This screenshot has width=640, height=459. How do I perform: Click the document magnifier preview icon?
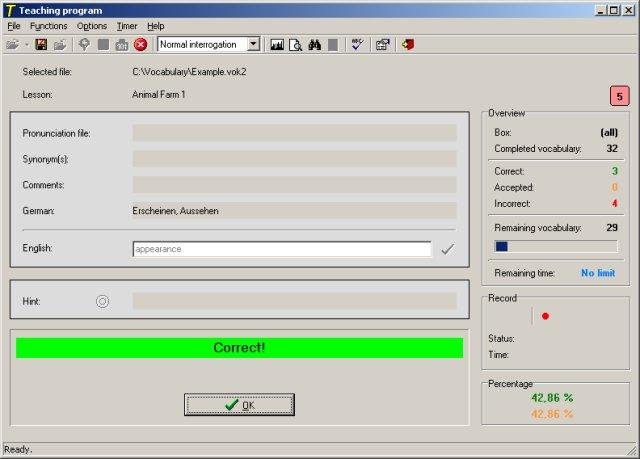click(296, 45)
